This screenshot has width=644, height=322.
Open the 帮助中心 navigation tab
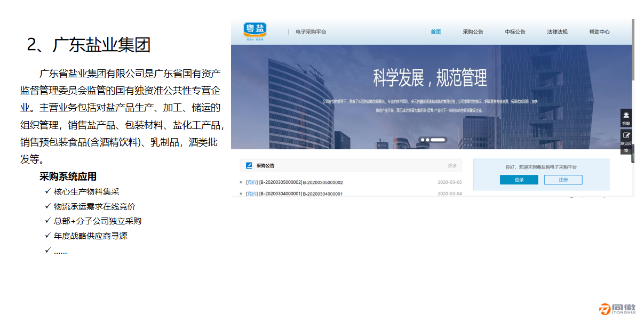pos(599,32)
